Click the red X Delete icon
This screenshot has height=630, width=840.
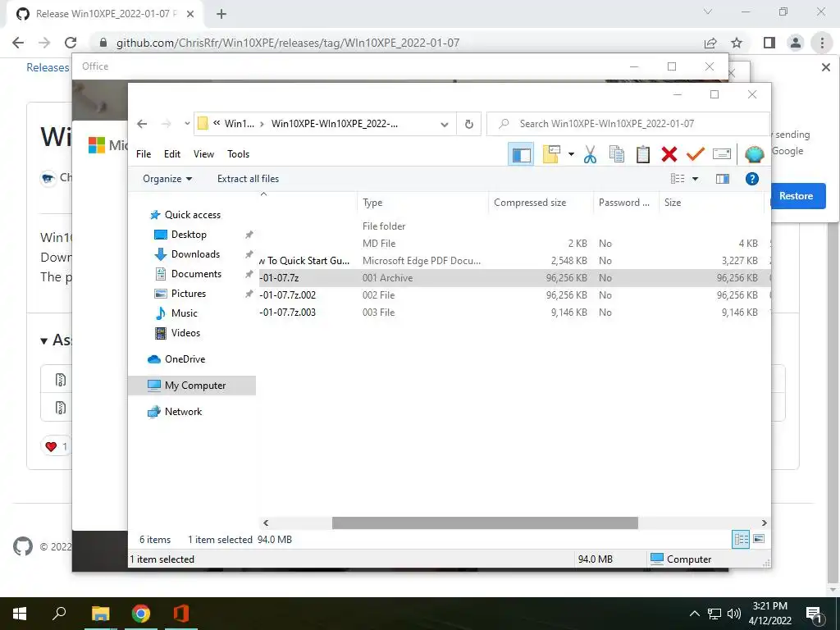coord(669,154)
